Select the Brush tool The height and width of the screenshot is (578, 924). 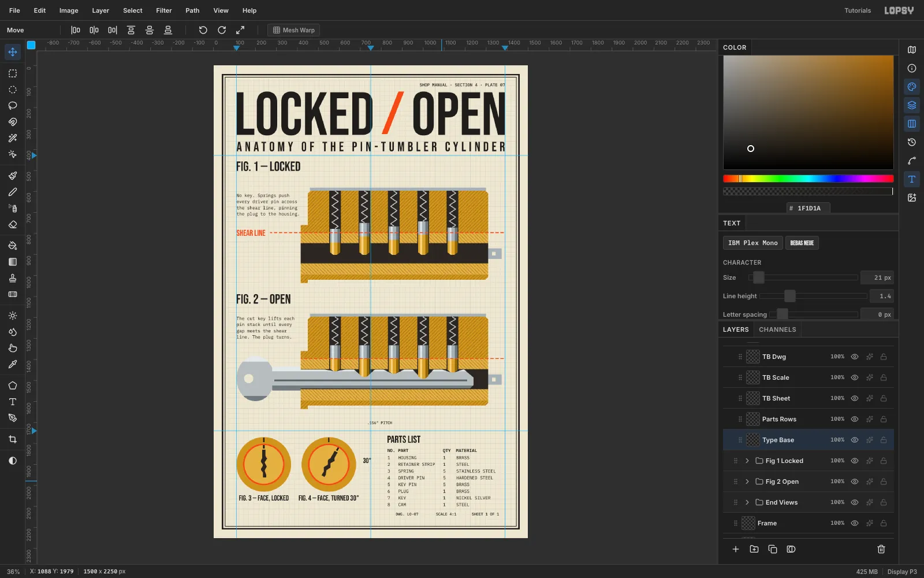[12, 176]
